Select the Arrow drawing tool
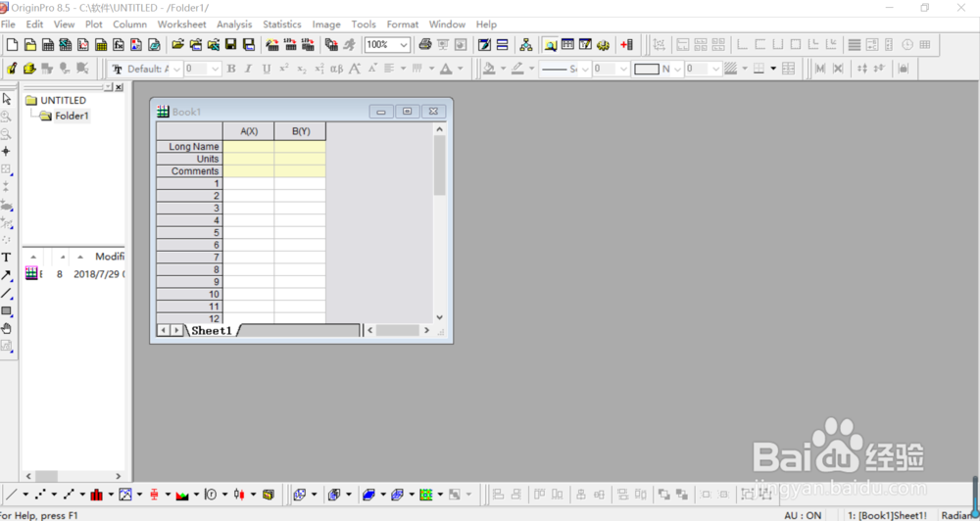The height and width of the screenshot is (521, 980). point(6,275)
